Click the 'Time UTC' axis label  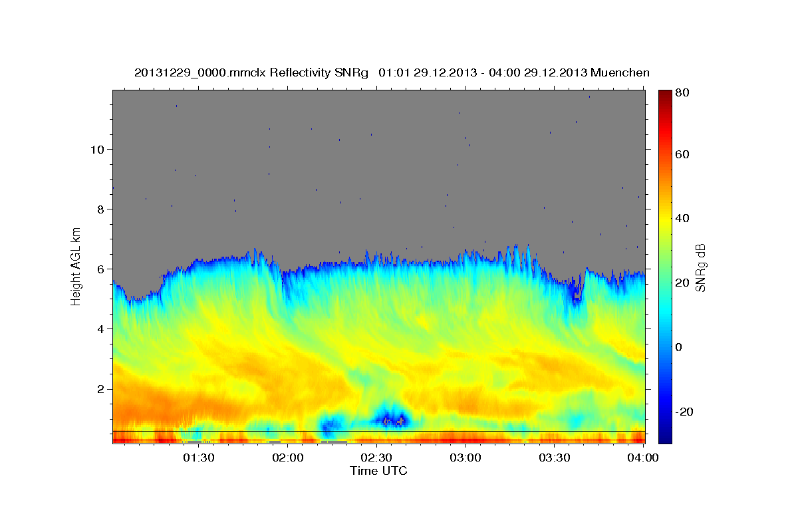(378, 471)
